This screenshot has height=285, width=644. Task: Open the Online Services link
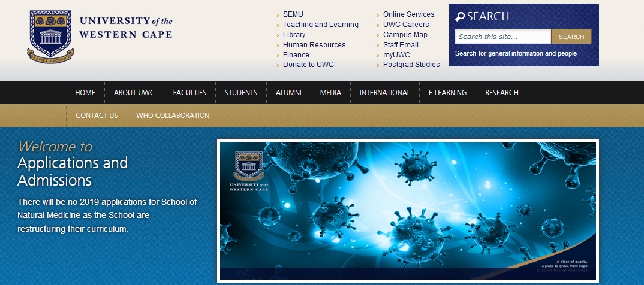click(408, 14)
